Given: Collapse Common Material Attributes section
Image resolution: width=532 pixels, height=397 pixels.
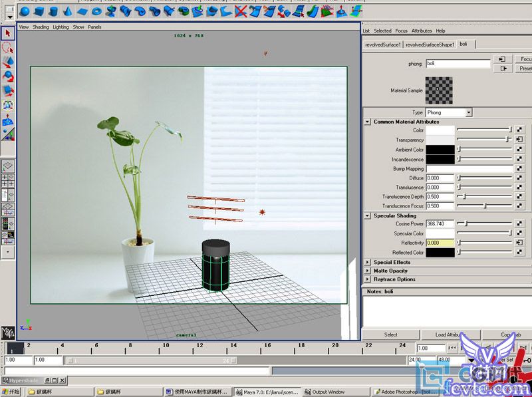Looking at the screenshot, I should 368,122.
